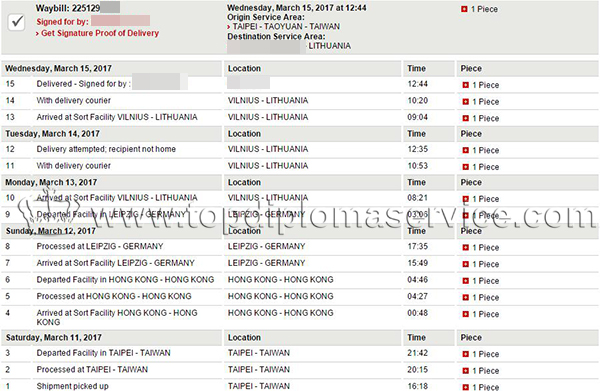Viewport: 600px width, 391px height.
Task: Click piece icon in the 12:44 delivered row
Action: pos(465,85)
